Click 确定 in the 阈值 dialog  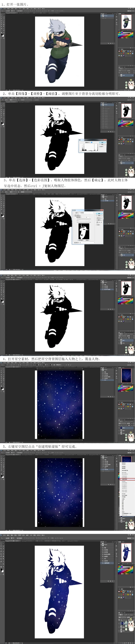[x=102, y=143]
